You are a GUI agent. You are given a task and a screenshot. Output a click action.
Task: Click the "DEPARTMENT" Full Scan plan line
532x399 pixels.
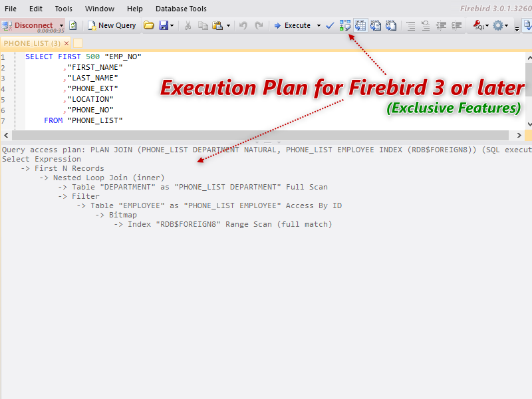click(193, 188)
